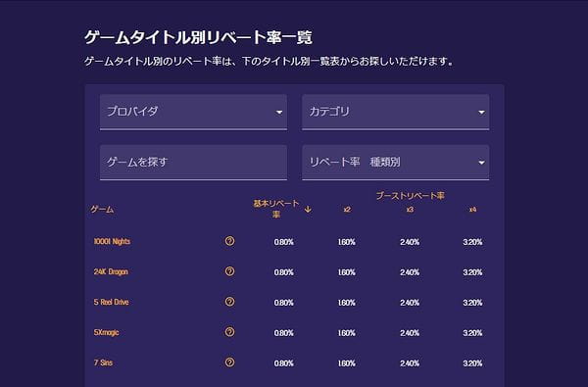Click the ゲームを探す search field
The height and width of the screenshot is (387, 588).
click(193, 163)
